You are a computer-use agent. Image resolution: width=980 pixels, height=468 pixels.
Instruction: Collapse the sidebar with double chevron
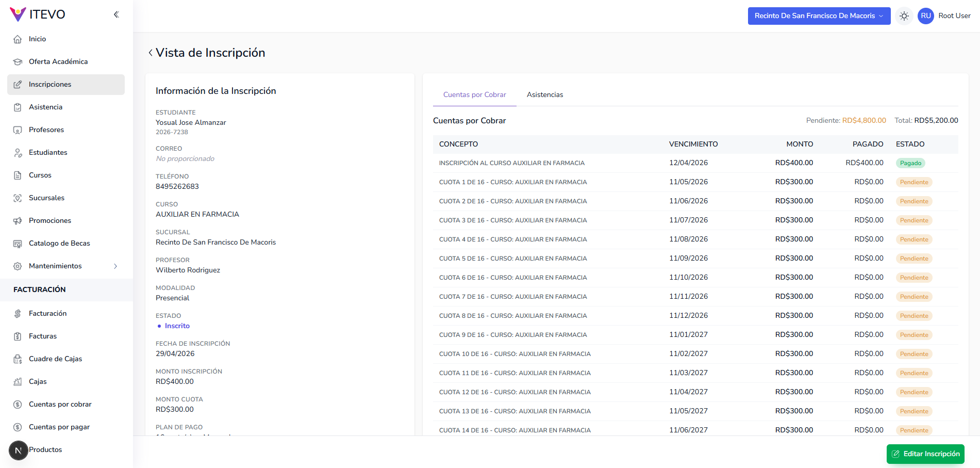tap(117, 14)
